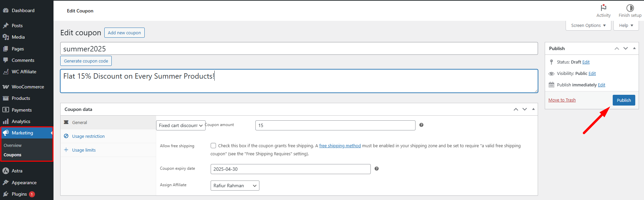Click the Payments dollar icon
This screenshot has width=644, height=200.
click(x=6, y=110)
